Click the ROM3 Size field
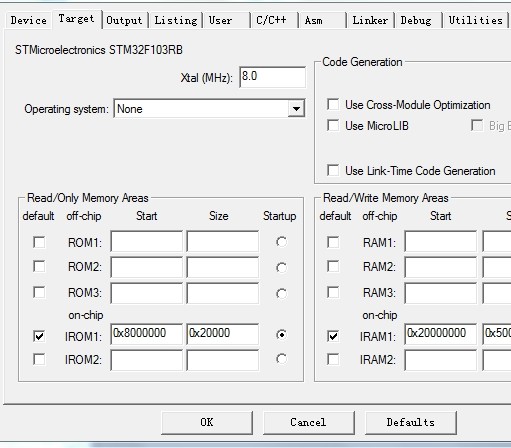 [x=222, y=293]
